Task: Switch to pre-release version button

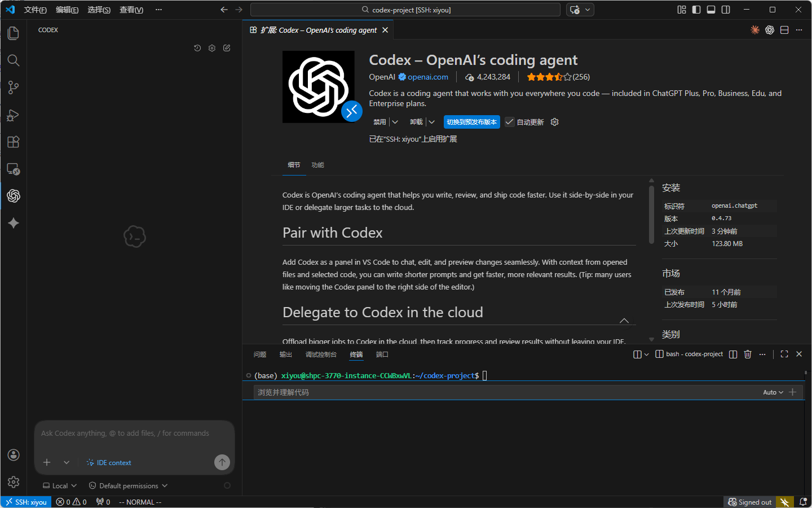Action: point(472,122)
